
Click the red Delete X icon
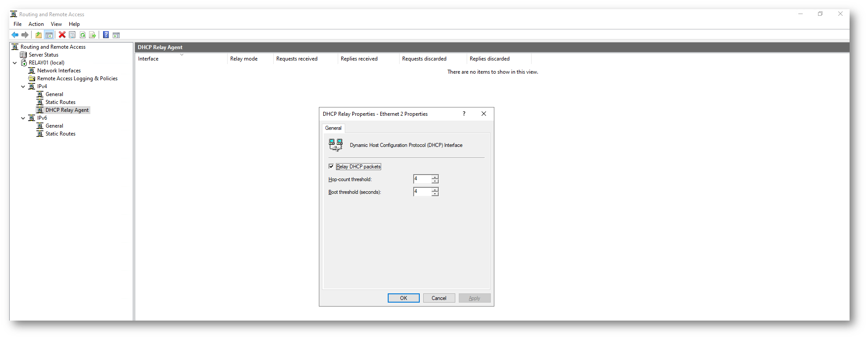[62, 35]
